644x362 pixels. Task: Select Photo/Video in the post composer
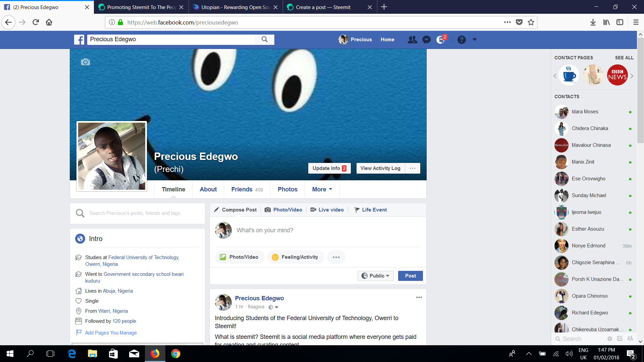pos(283,209)
